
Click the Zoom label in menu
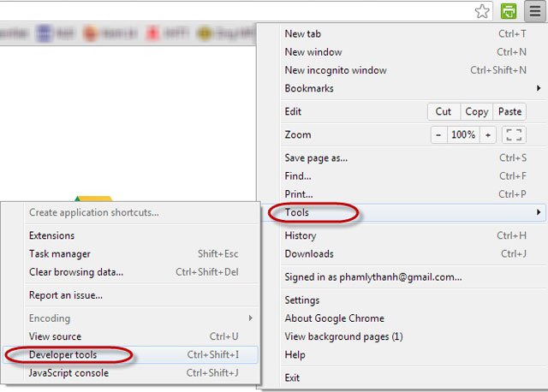pos(298,134)
